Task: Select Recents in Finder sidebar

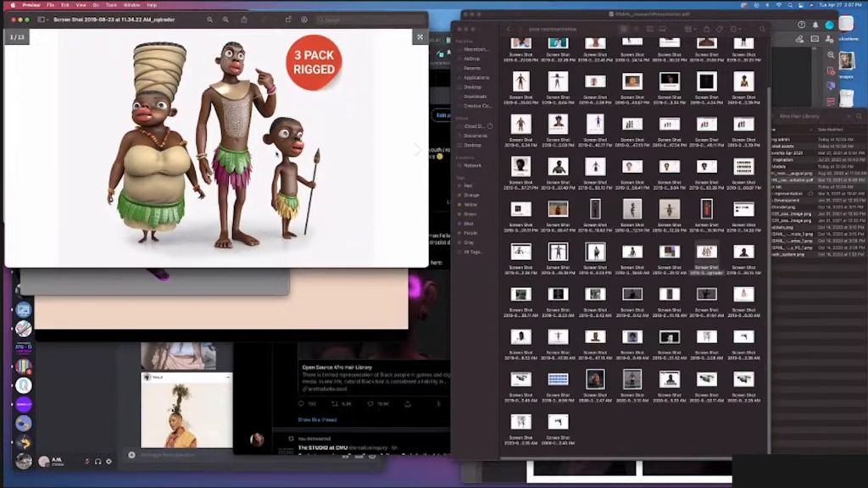Action: pos(471,68)
